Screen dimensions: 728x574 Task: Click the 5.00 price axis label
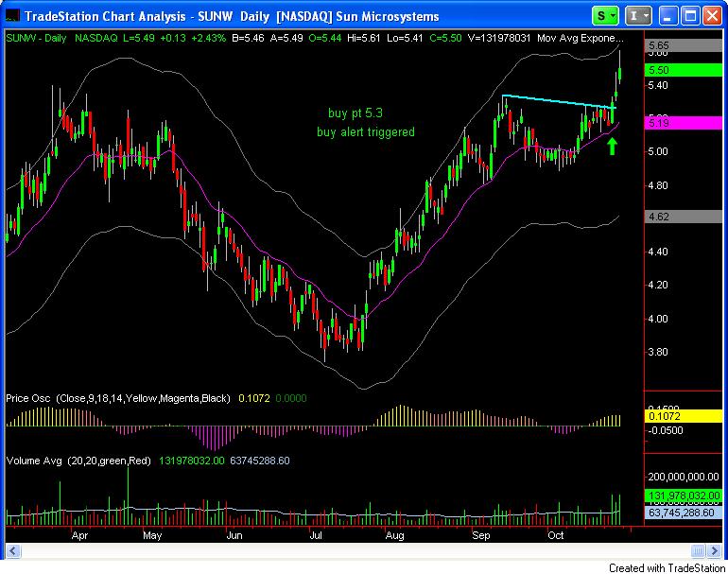(x=658, y=151)
